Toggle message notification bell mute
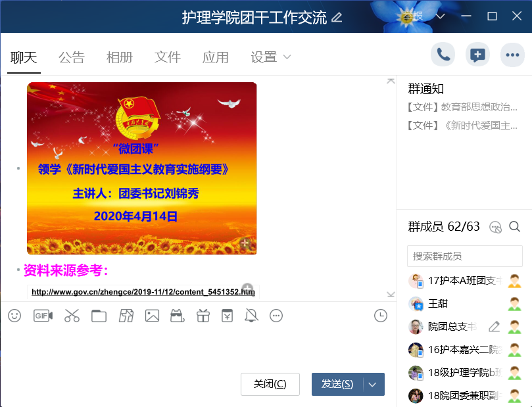 pyautogui.click(x=251, y=316)
